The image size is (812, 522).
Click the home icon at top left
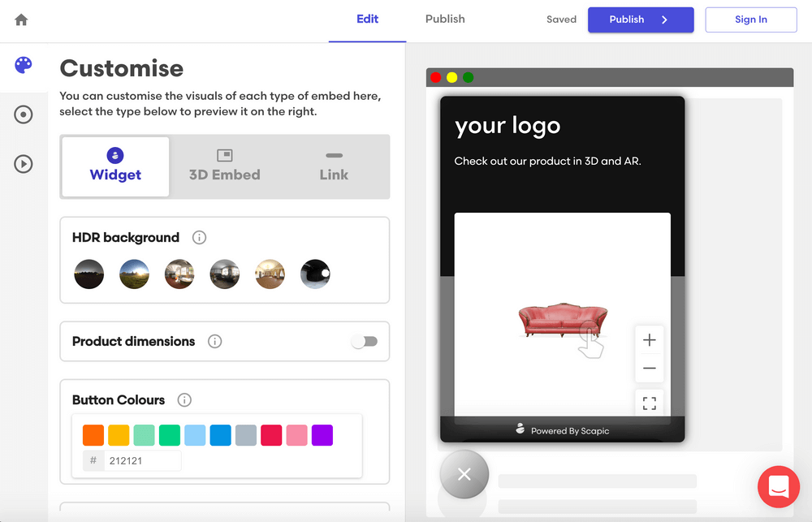point(20,19)
